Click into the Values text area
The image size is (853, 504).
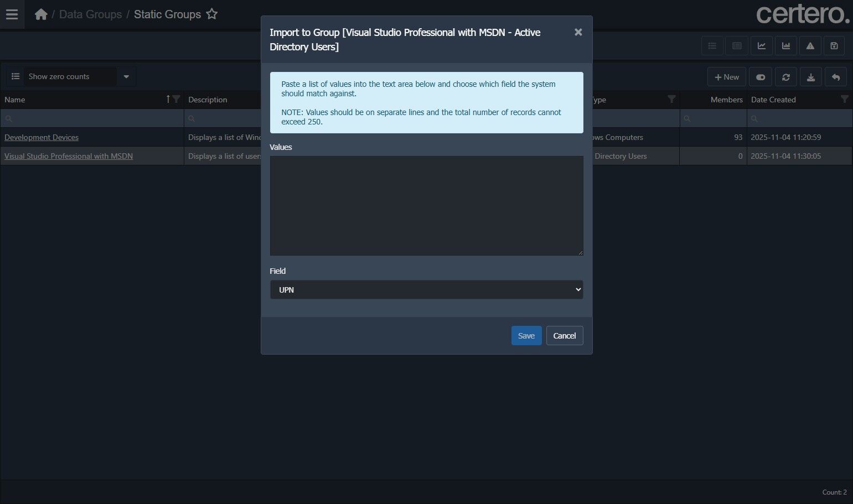click(426, 206)
